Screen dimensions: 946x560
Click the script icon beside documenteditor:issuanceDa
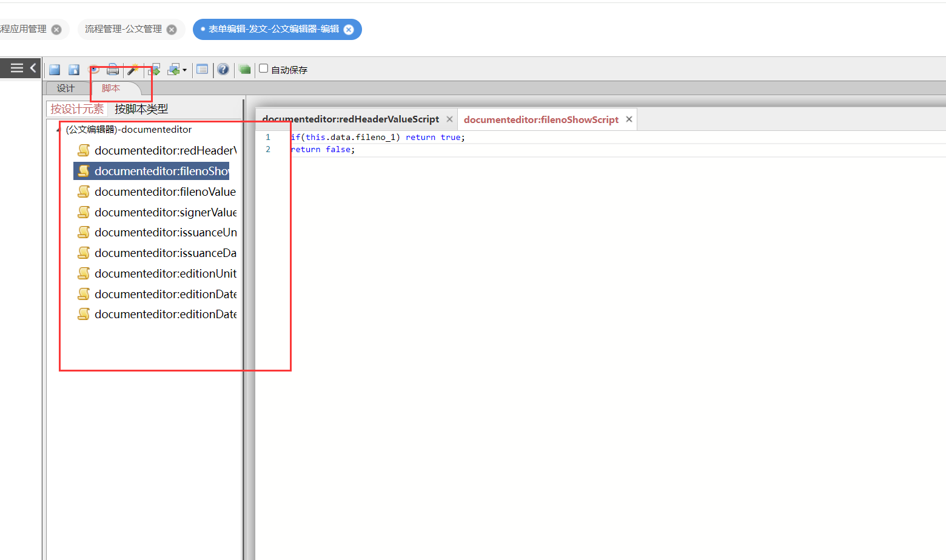(84, 253)
